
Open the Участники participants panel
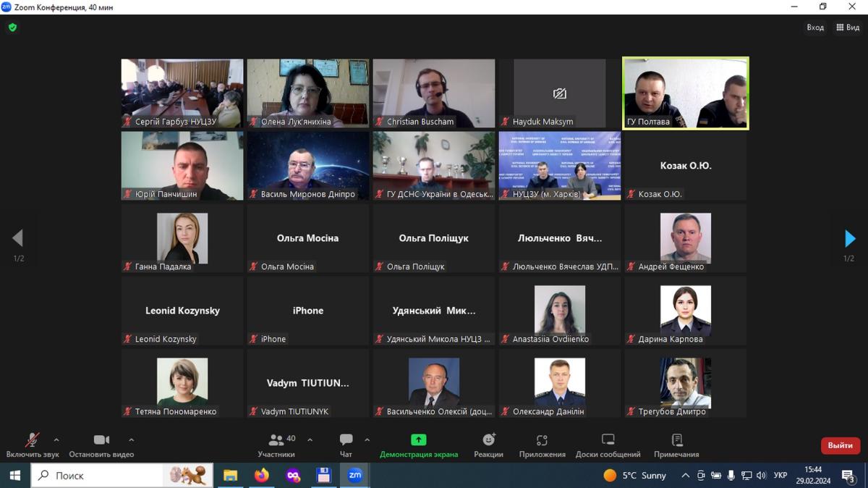(276, 445)
